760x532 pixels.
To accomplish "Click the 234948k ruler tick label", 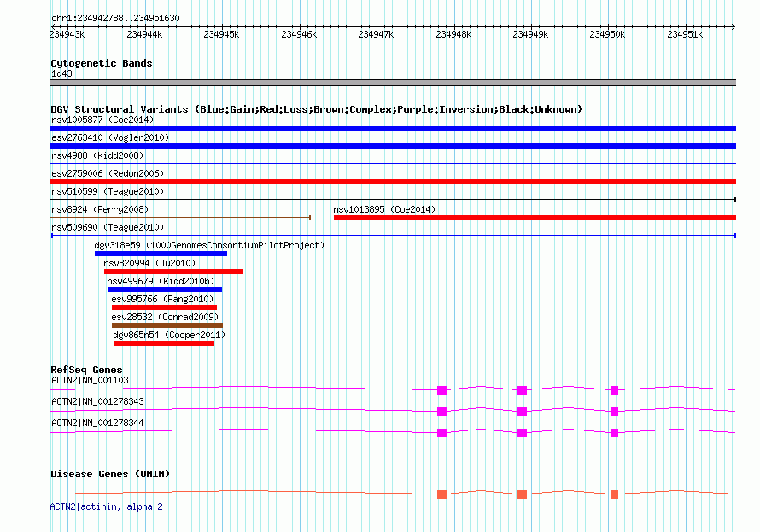I will [x=453, y=34].
